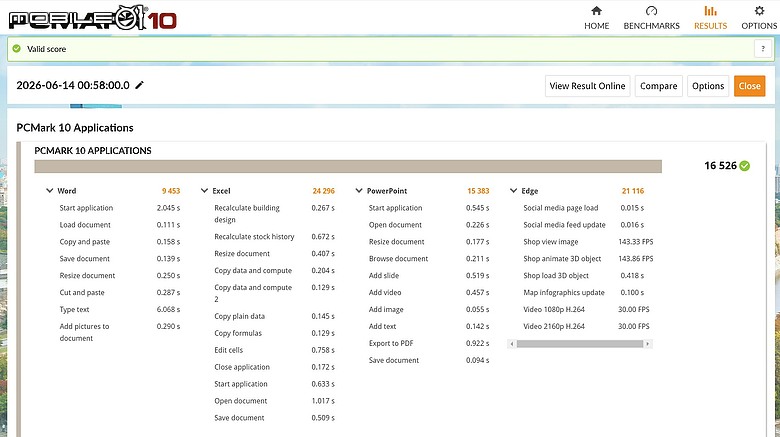This screenshot has height=437, width=780.
Task: Collapse the Word section chevron
Action: pyautogui.click(x=49, y=191)
